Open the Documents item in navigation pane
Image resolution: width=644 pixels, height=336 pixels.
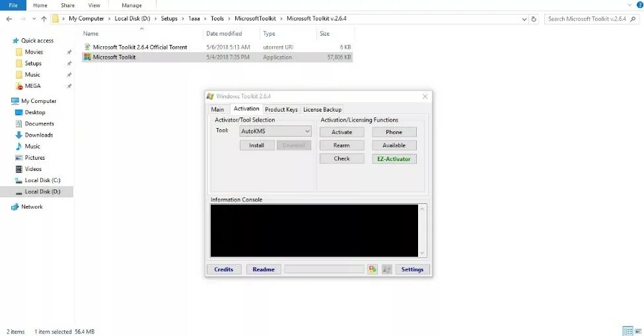(x=39, y=123)
